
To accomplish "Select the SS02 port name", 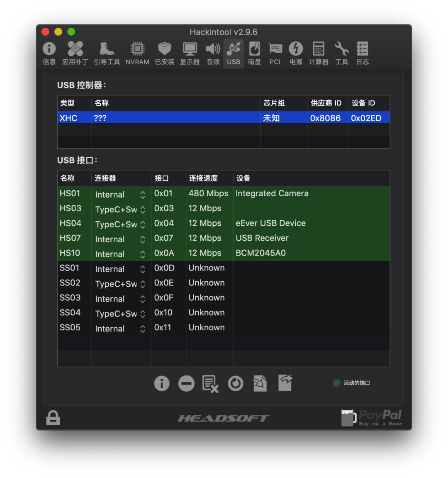I will pos(70,283).
